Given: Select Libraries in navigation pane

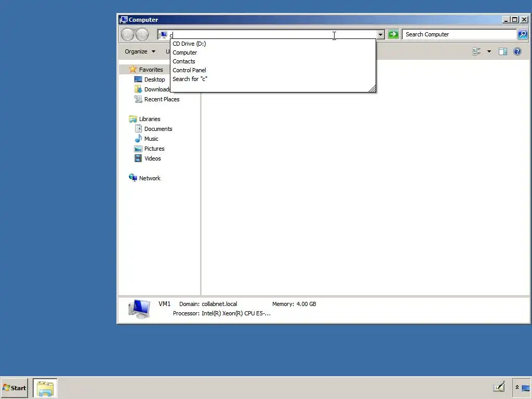Looking at the screenshot, I should (150, 119).
